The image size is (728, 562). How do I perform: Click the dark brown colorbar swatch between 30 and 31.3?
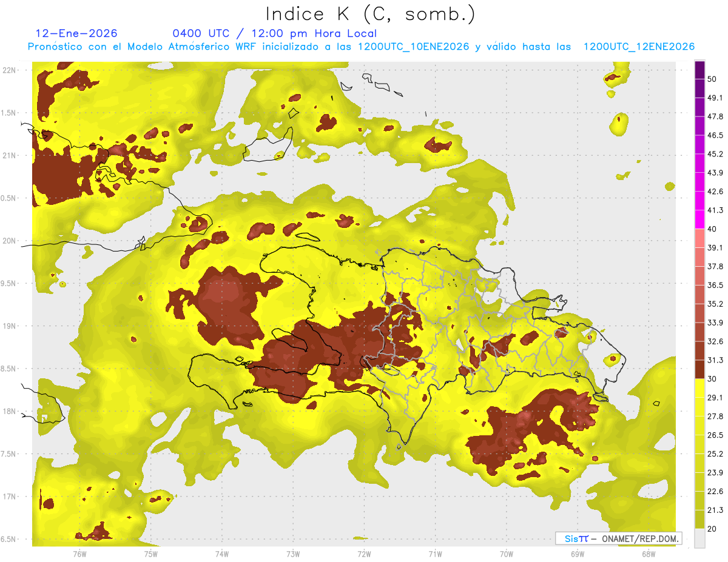[x=699, y=370]
